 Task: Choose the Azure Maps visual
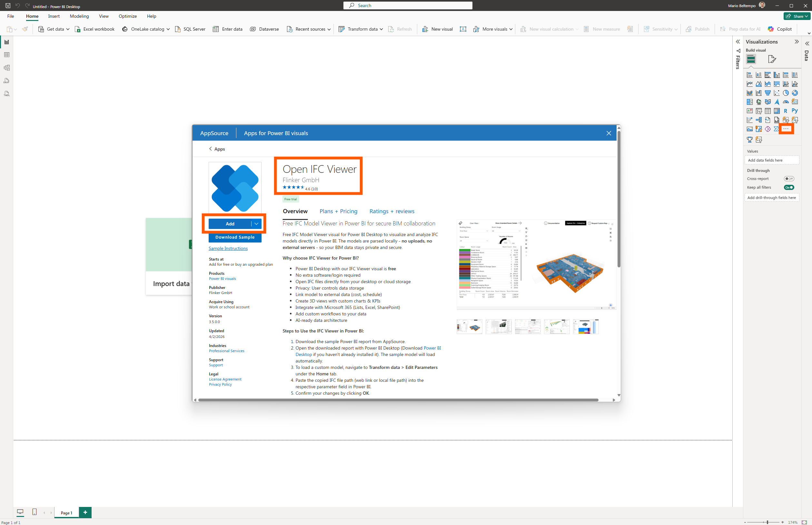(777, 102)
